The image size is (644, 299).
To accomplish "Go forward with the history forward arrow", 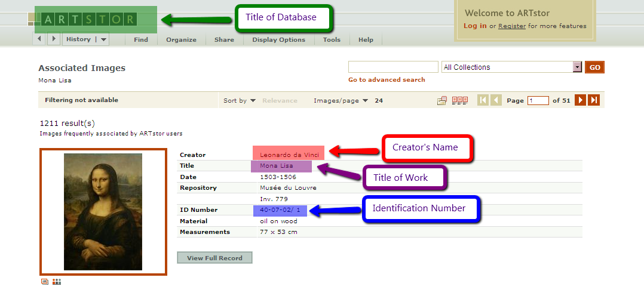I will click(x=54, y=39).
